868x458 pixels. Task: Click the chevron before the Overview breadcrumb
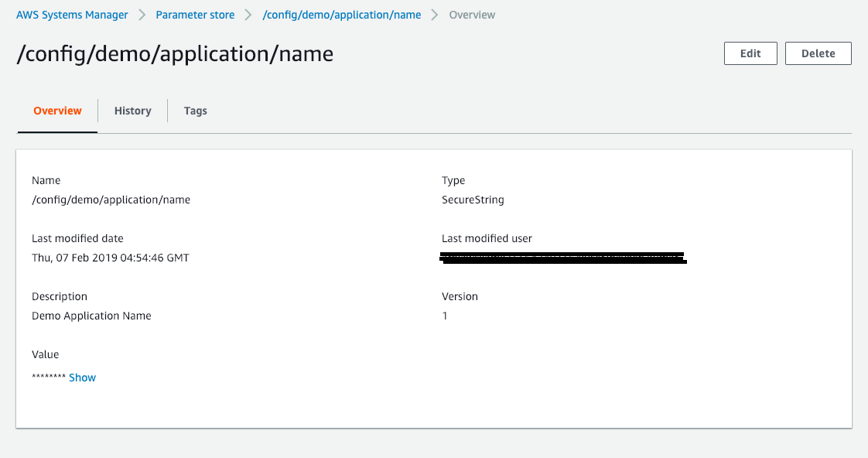[x=435, y=14]
